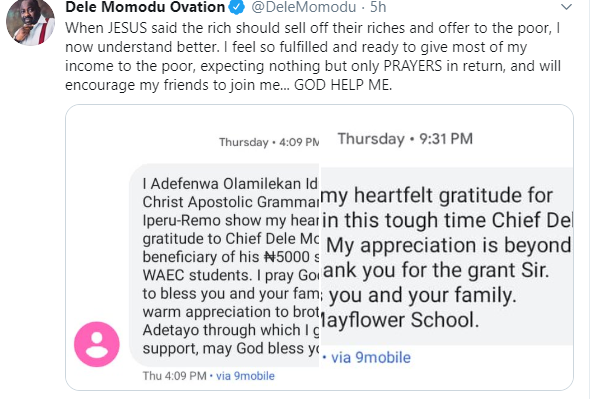The image size is (611, 399).
Task: Click the 'WAEC students' message line
Action: point(231,275)
